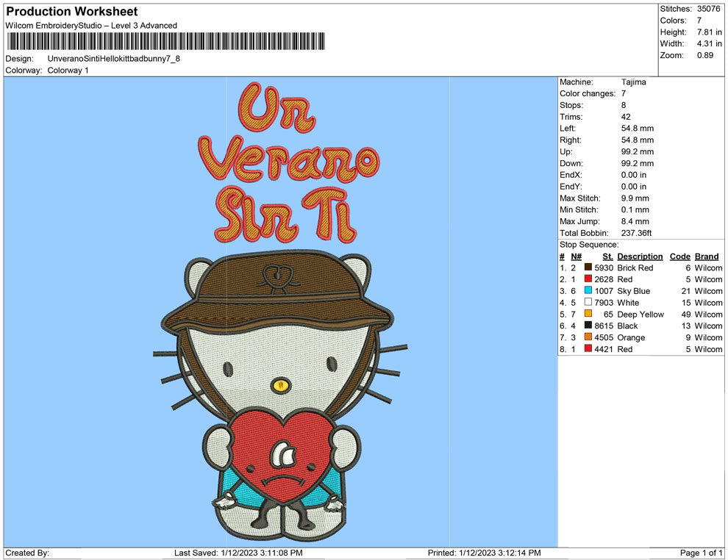This screenshot has width=728, height=560.
Task: Click the Stop Sequence label
Action: [x=589, y=245]
